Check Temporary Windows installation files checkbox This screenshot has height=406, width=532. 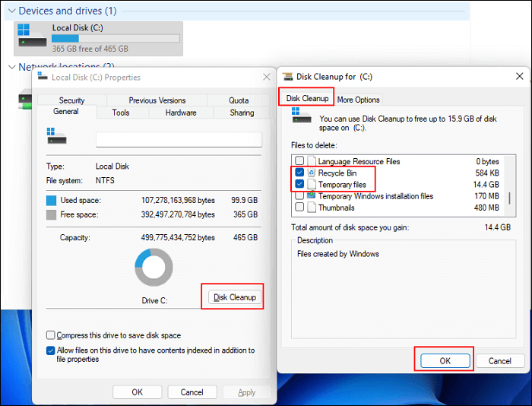[299, 196]
